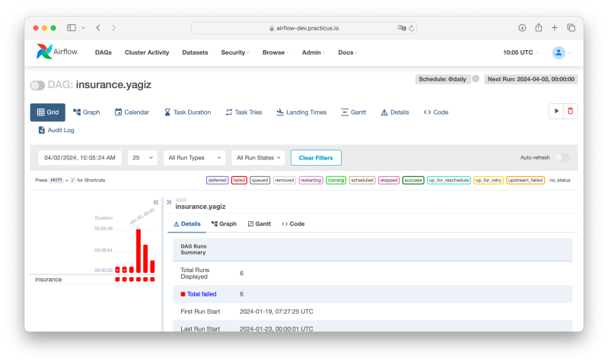Viewport: 608px width, 364px height.
Task: Switch to the top Graph view tab
Action: [x=87, y=112]
